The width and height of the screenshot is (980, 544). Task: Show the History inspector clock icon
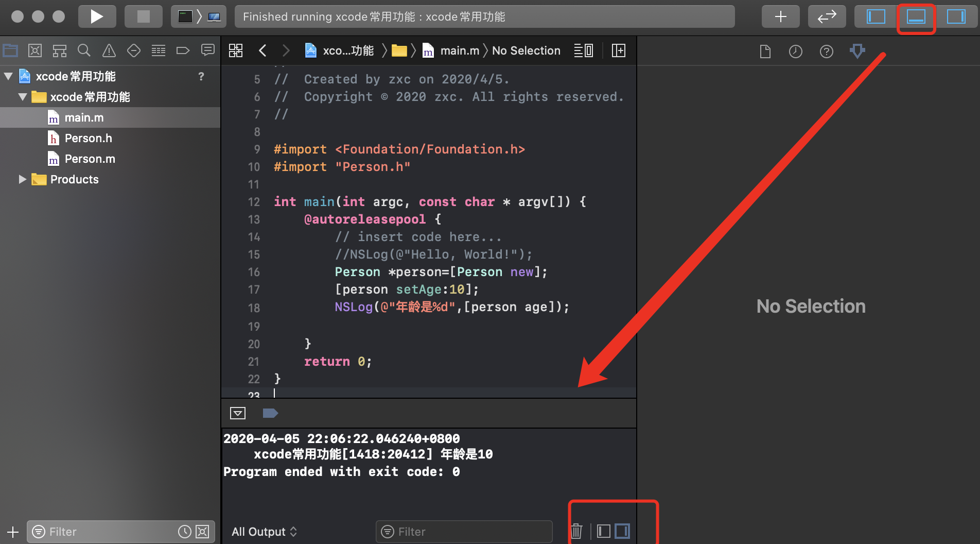coord(796,51)
